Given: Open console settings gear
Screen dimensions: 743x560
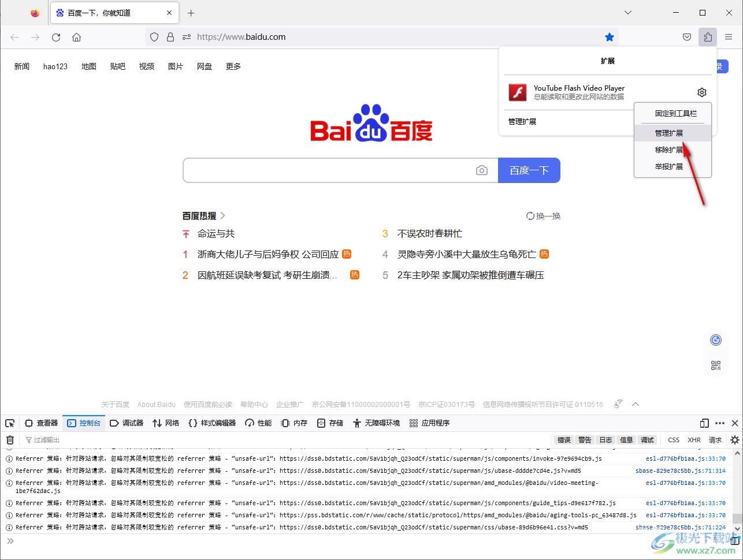Looking at the screenshot, I should click(735, 440).
